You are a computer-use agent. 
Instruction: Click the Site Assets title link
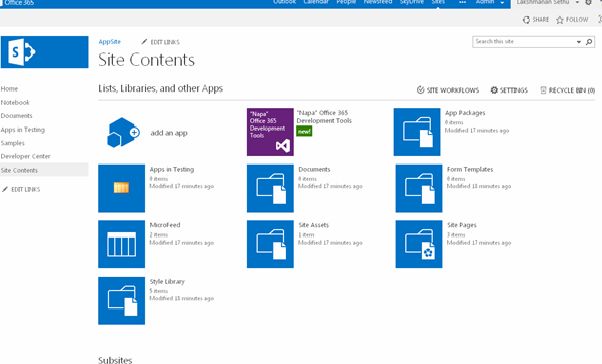point(313,225)
